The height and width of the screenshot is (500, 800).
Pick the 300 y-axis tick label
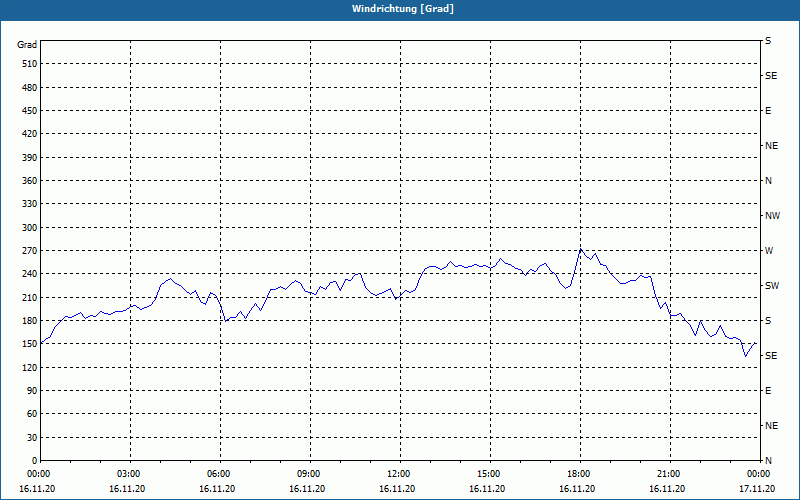30,228
